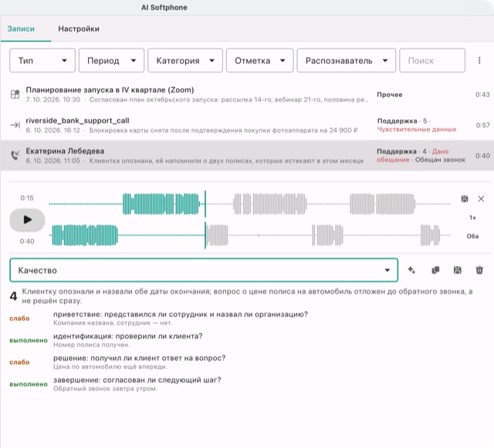The width and height of the screenshot is (494, 448).
Task: Copy the analysis result with copy icon
Action: (435, 270)
